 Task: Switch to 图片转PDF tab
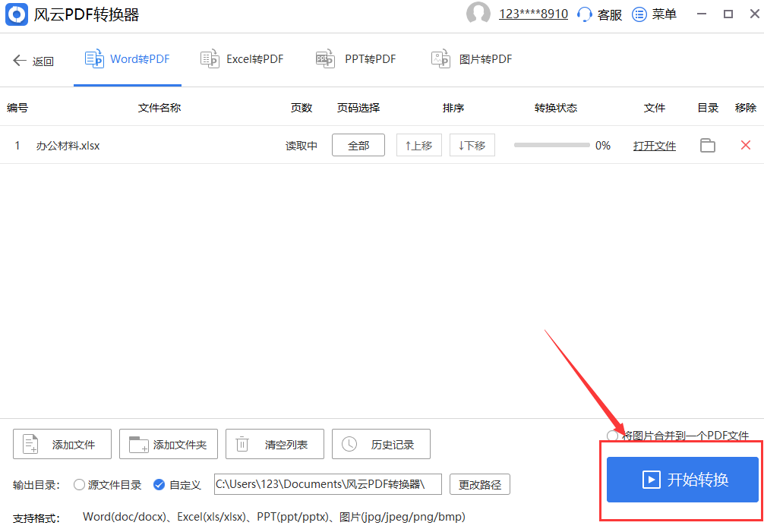click(x=472, y=59)
